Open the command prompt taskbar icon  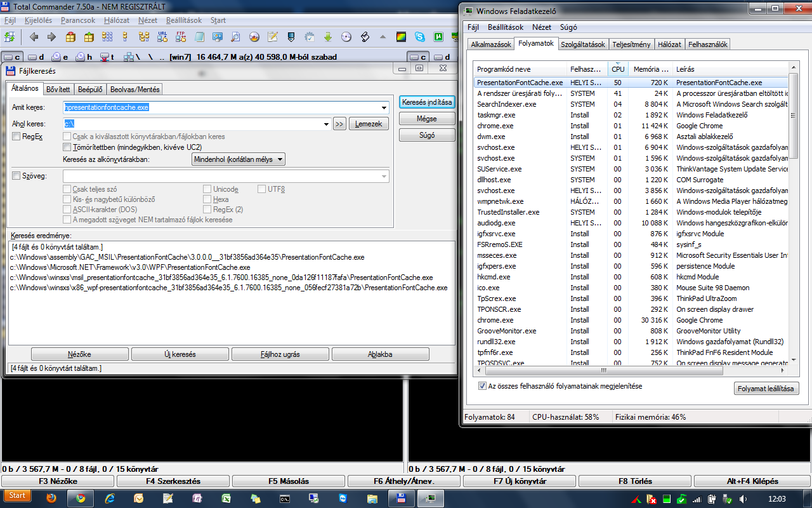(285, 498)
